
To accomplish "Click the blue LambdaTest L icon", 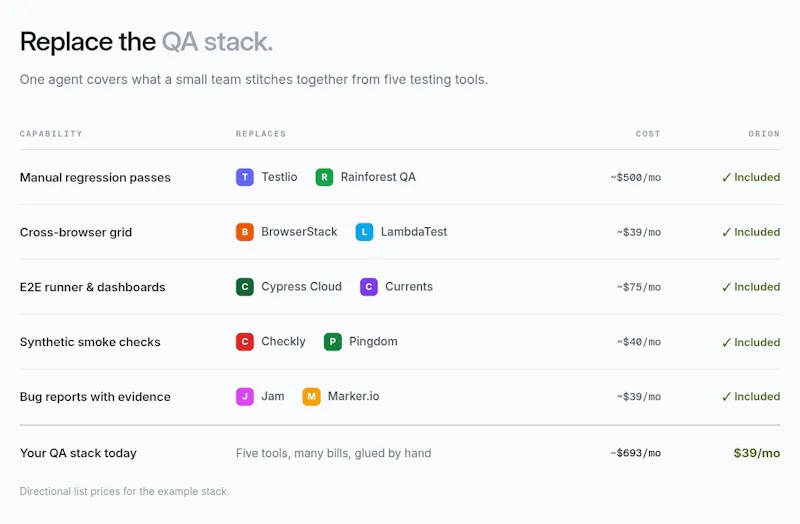I will tap(364, 232).
